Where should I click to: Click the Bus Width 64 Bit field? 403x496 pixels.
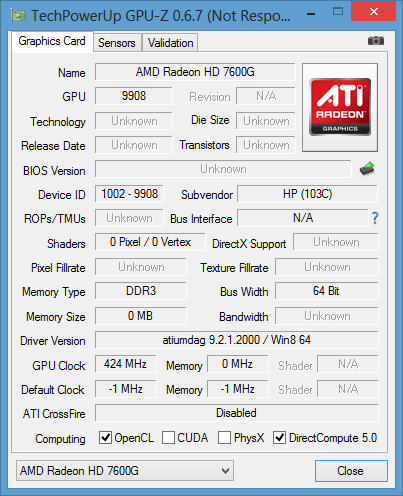pyautogui.click(x=327, y=291)
